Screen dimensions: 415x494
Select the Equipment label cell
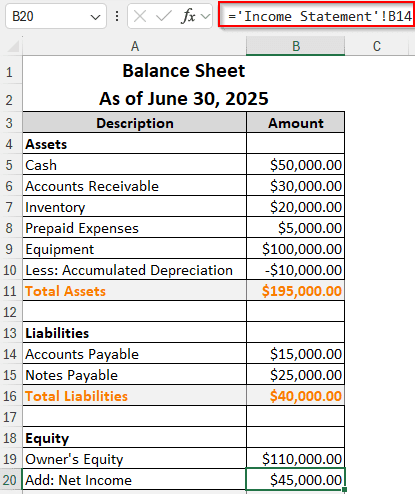coord(135,249)
